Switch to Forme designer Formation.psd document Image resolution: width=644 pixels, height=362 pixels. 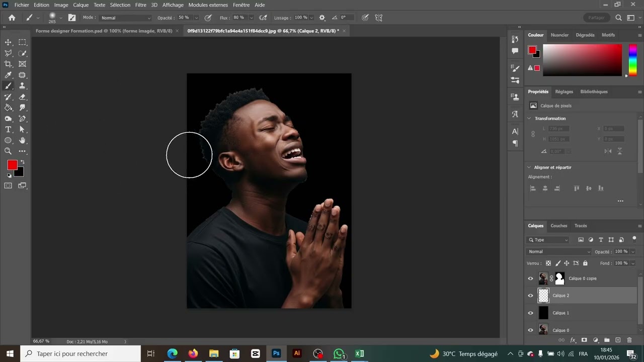104,31
